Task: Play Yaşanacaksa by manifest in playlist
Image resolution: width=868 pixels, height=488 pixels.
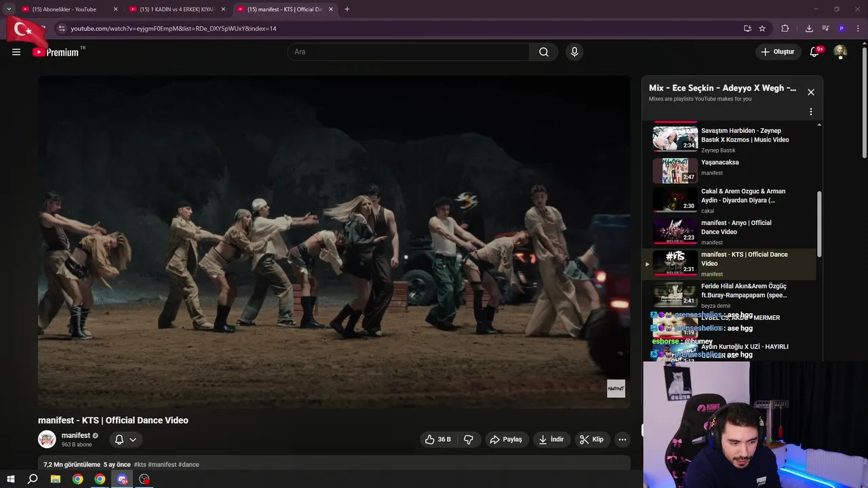Action: 730,170
